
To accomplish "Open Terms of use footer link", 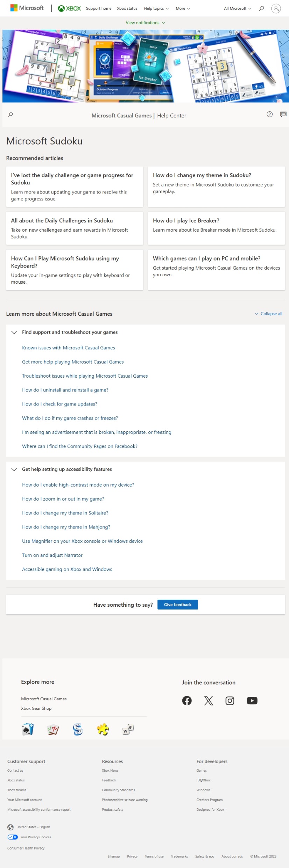I will (x=154, y=856).
